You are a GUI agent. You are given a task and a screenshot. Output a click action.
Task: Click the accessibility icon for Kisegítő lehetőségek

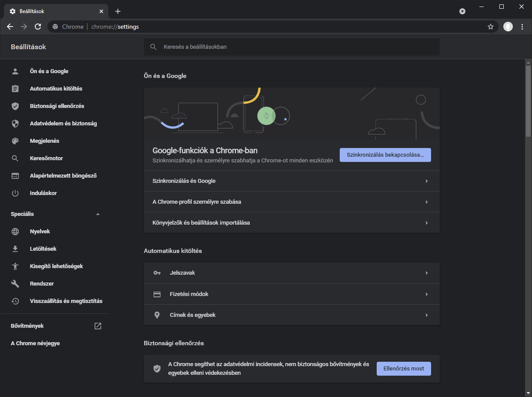click(15, 266)
